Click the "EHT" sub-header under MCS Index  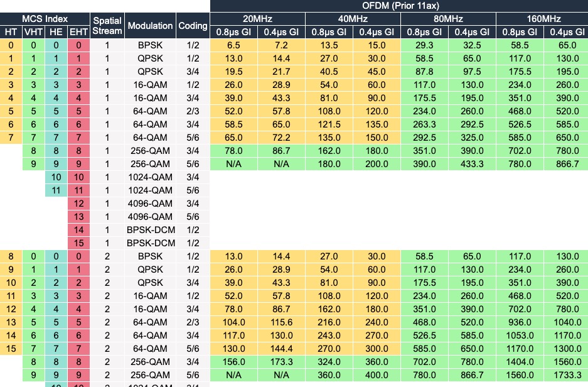click(x=78, y=32)
